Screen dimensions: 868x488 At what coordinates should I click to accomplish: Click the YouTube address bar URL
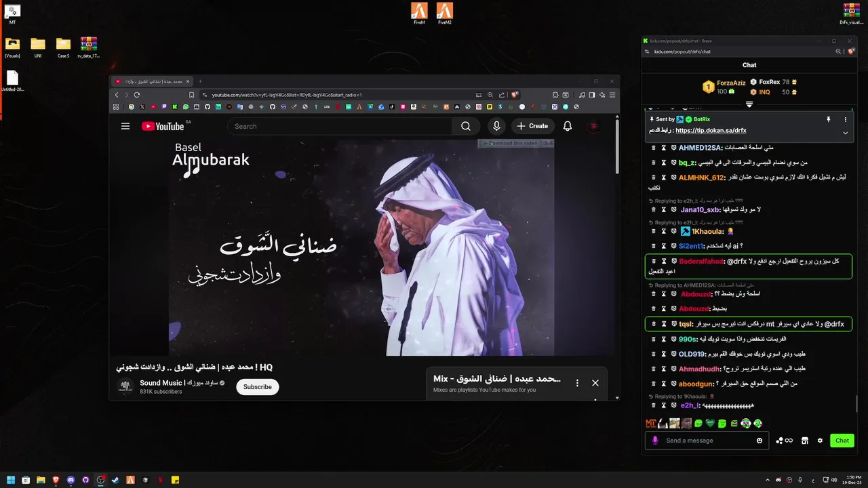287,95
